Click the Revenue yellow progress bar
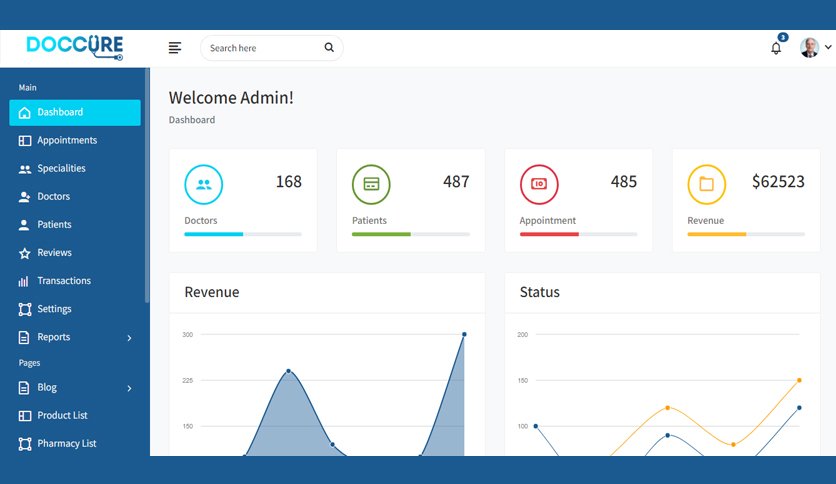This screenshot has height=484, width=836. [x=717, y=234]
